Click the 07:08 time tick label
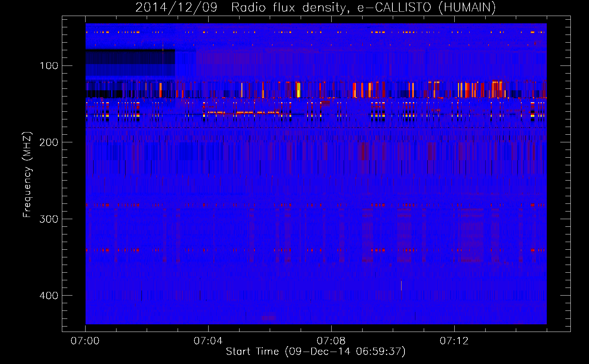Screen dimensions: 589x364 click(331, 341)
